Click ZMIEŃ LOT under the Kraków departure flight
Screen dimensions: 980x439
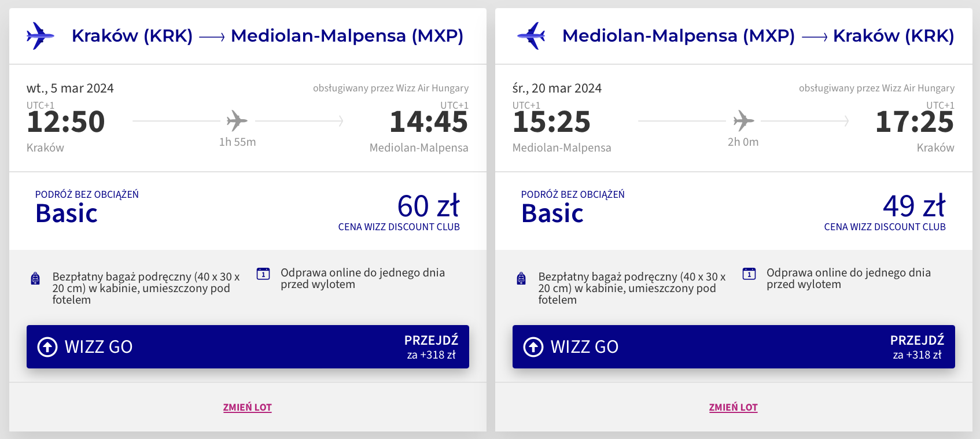click(248, 407)
